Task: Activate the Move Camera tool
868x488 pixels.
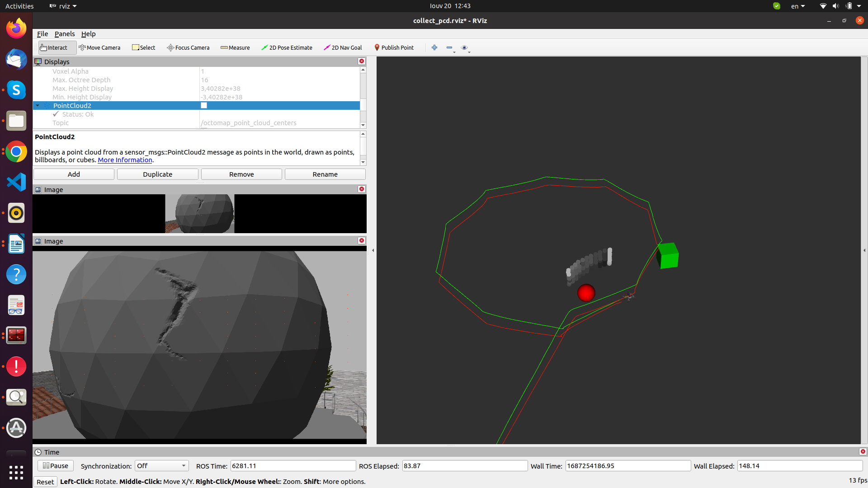Action: (99, 47)
